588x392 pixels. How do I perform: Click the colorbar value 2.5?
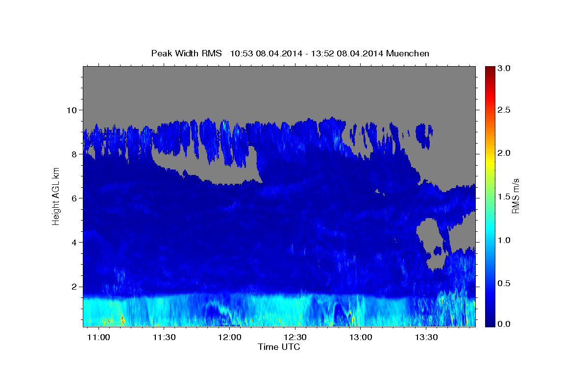click(504, 110)
